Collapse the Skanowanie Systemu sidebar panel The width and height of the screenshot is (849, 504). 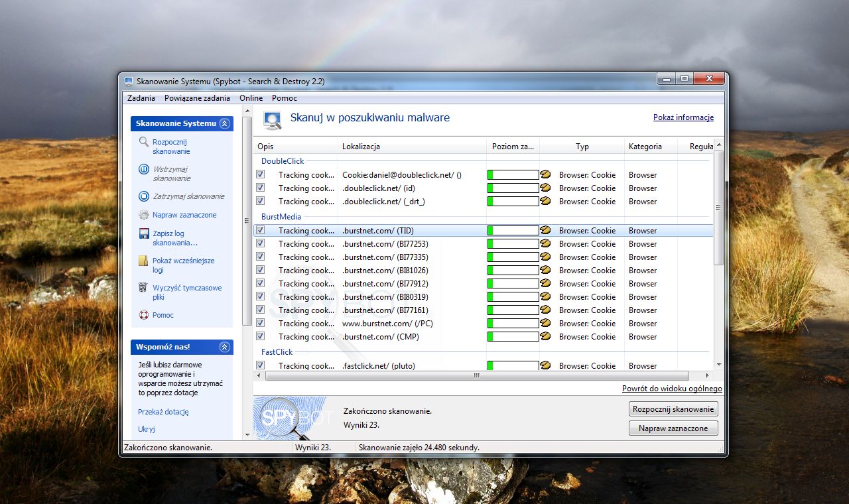tap(225, 123)
